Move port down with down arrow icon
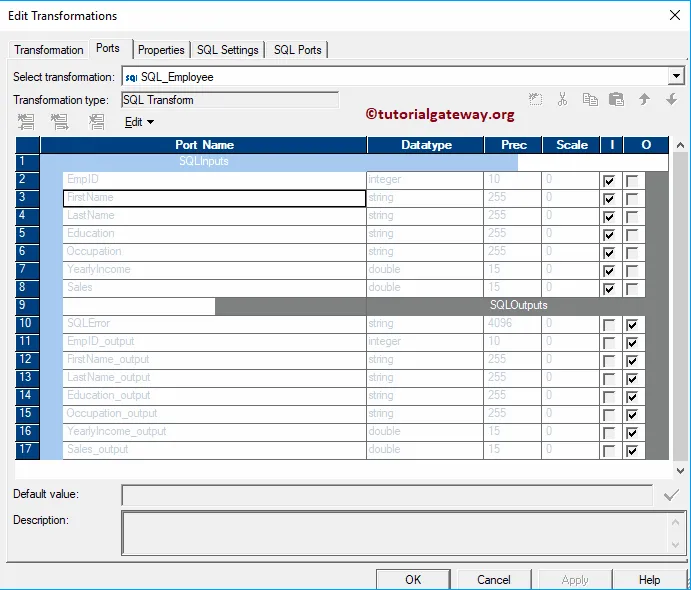691x590 pixels. click(672, 99)
